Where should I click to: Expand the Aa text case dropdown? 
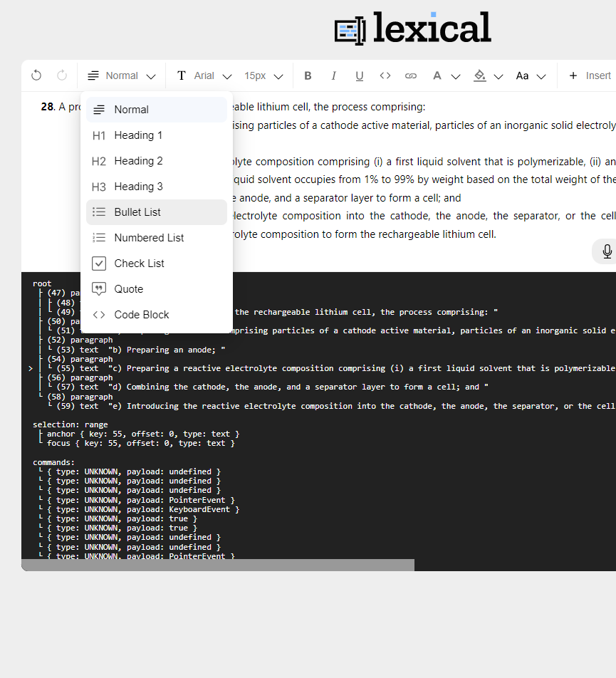[530, 75]
